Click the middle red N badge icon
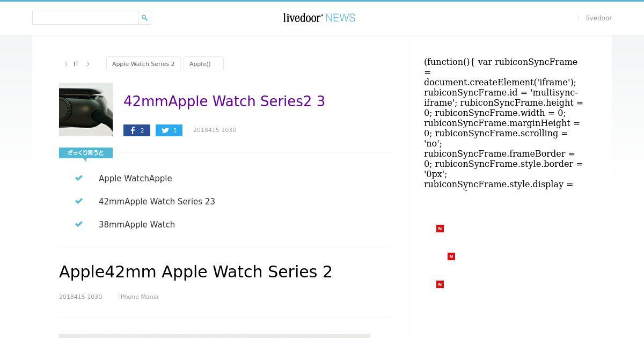 [451, 256]
